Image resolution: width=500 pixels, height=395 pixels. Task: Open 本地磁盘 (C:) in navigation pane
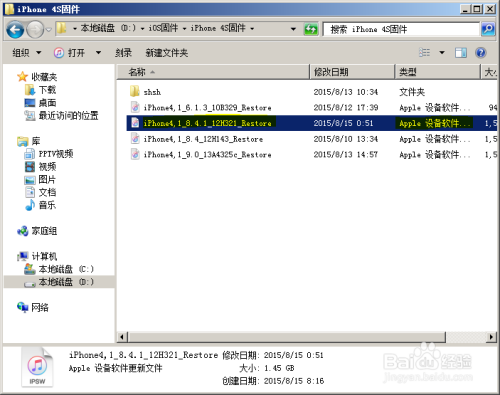66,269
